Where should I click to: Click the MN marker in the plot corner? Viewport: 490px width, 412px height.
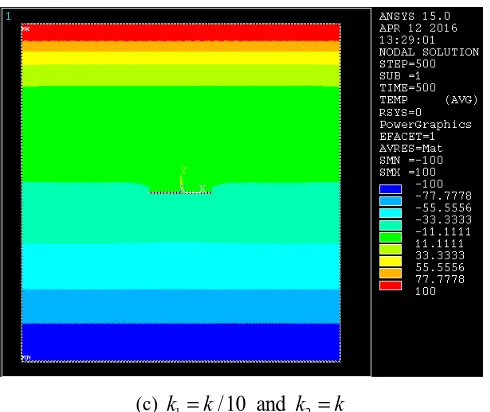click(26, 358)
